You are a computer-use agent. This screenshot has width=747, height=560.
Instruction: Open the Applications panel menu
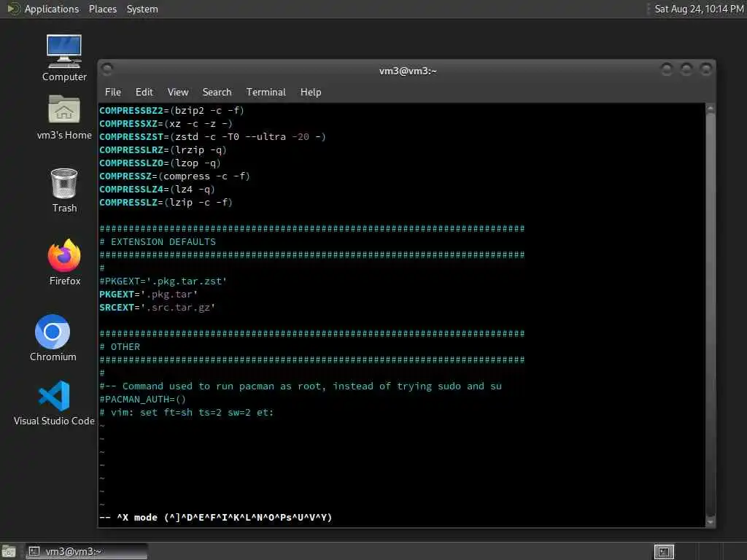(x=52, y=9)
